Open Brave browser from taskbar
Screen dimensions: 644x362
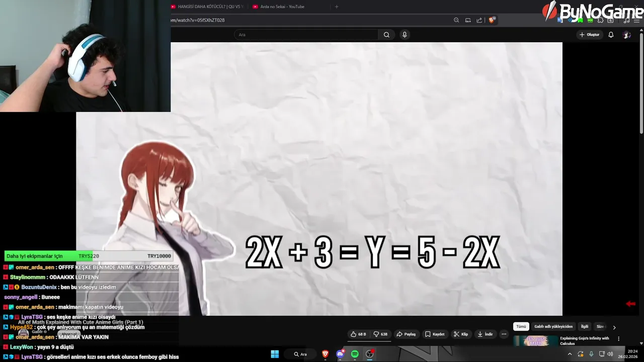tap(325, 354)
